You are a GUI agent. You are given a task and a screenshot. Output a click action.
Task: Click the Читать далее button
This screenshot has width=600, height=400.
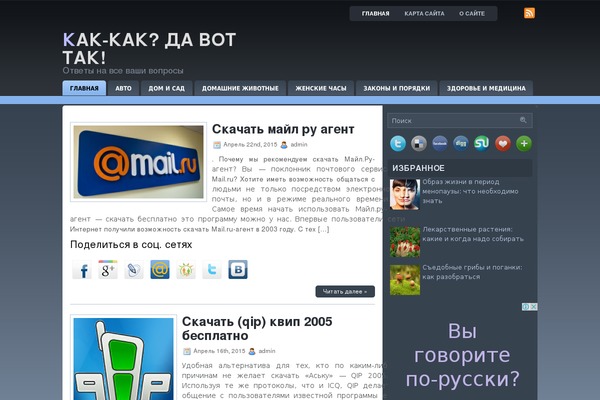345,291
